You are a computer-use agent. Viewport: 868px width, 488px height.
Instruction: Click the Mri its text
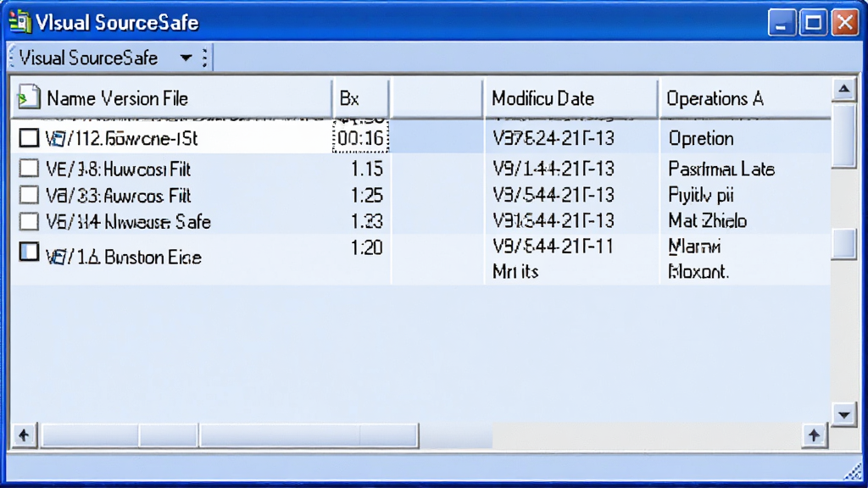[515, 272]
